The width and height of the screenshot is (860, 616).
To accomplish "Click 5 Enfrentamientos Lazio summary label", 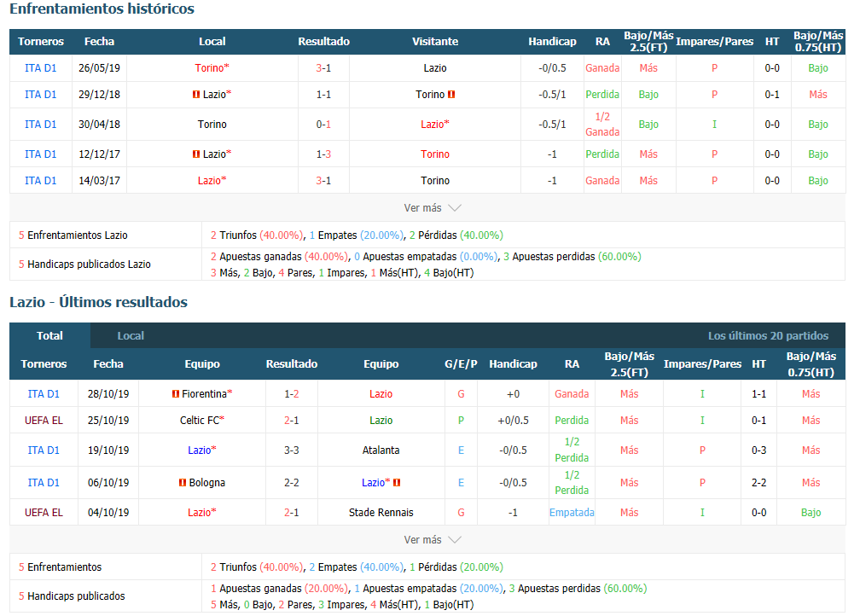I will coord(73,235).
